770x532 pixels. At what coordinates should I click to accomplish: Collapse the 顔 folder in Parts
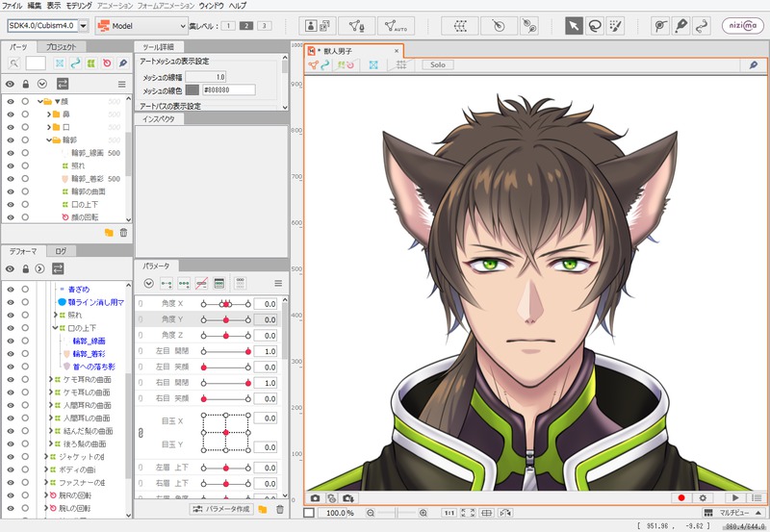40,102
